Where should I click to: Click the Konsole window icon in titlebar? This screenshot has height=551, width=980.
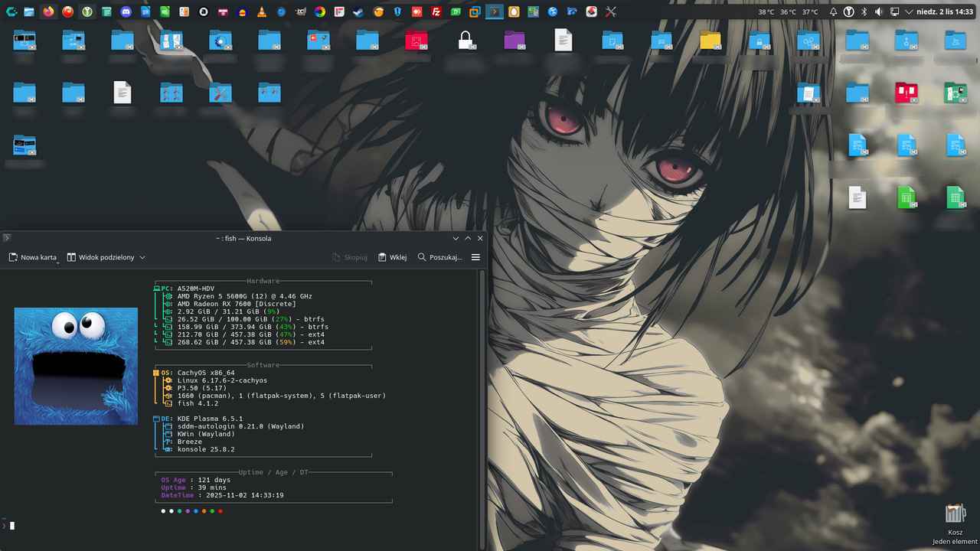point(7,239)
